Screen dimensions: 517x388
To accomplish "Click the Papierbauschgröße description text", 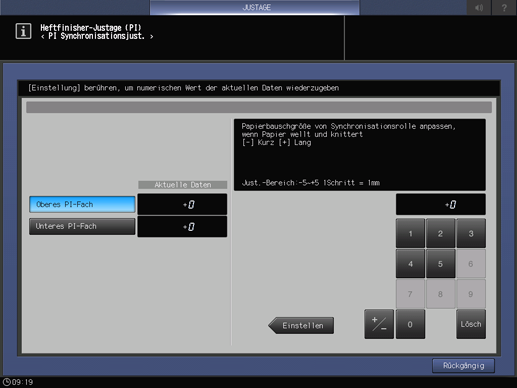I will [348, 134].
